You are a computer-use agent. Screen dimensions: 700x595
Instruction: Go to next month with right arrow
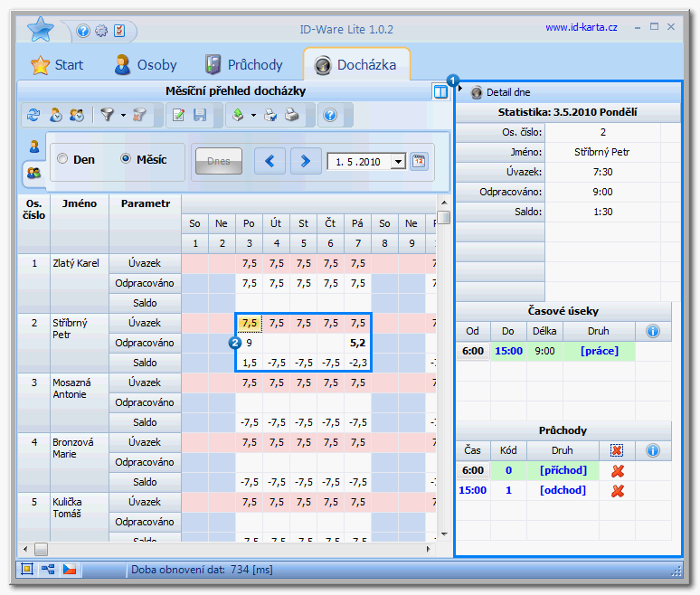[x=306, y=161]
